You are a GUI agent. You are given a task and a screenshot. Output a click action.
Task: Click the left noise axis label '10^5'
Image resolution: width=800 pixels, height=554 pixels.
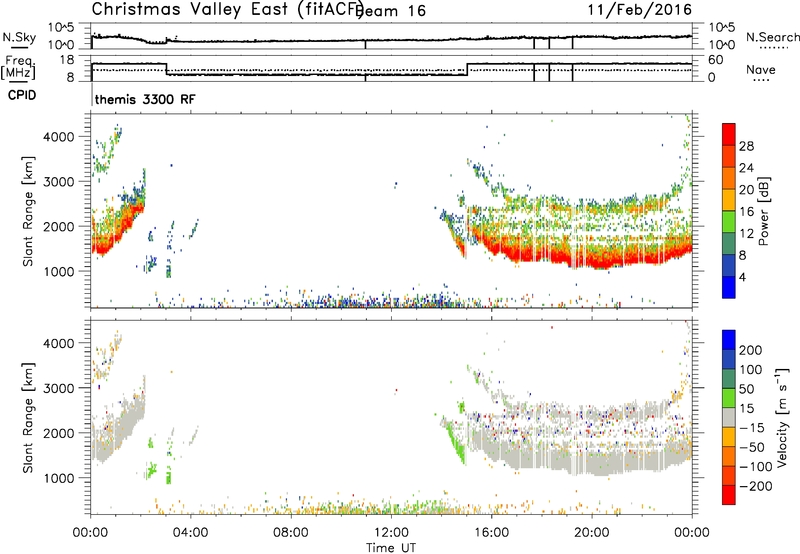click(62, 28)
